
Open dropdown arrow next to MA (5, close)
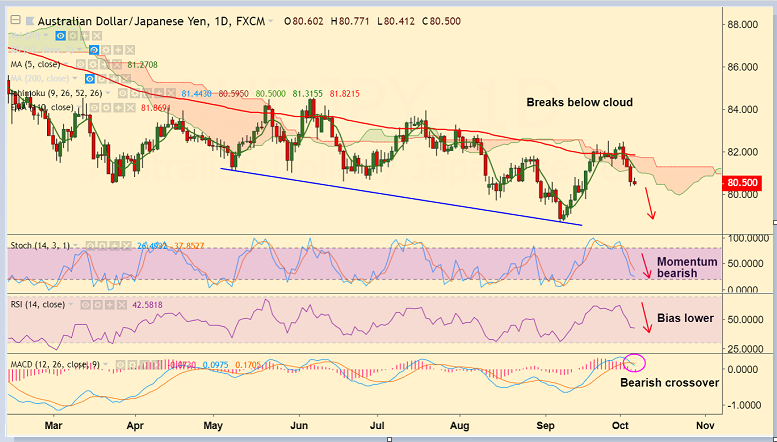(x=66, y=64)
